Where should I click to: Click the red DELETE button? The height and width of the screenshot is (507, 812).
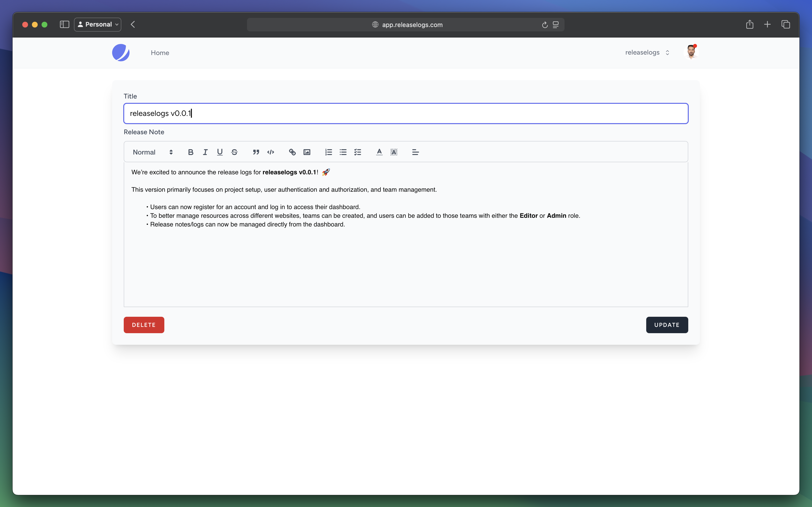click(x=144, y=325)
